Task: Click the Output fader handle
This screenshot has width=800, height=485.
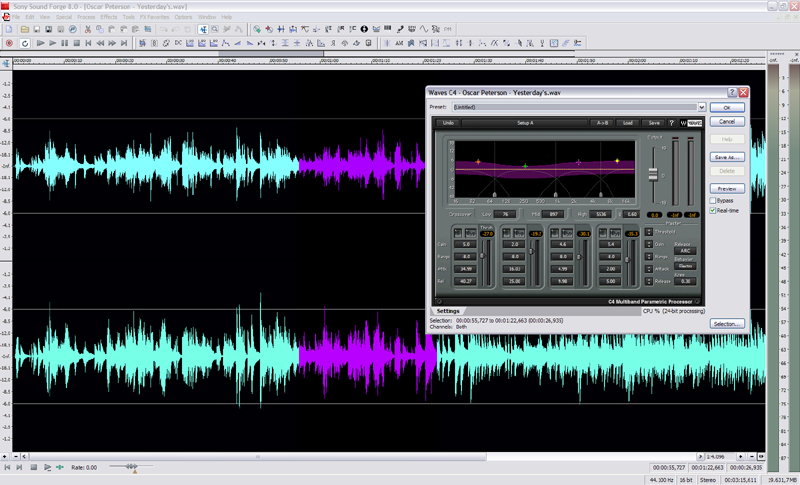Action: click(653, 174)
